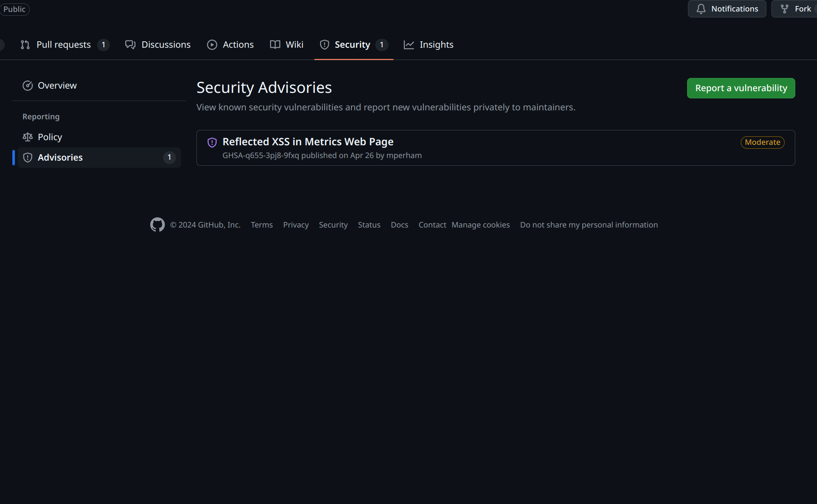
Task: Click Do not share my personal information
Action: pyautogui.click(x=589, y=225)
